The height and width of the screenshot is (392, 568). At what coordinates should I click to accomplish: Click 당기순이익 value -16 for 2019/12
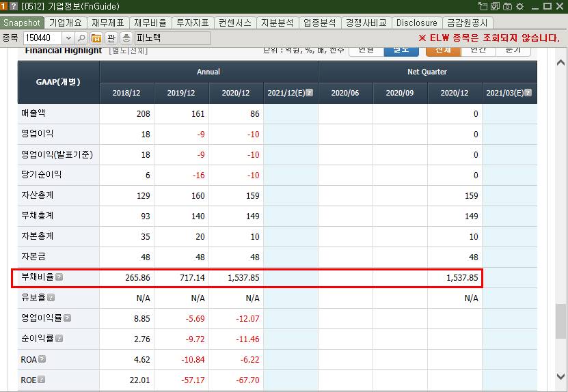(x=198, y=176)
